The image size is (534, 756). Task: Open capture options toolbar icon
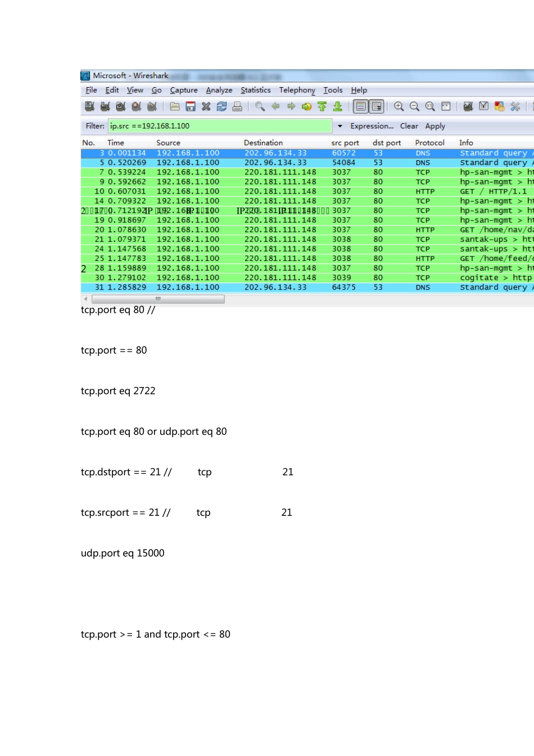[x=105, y=106]
